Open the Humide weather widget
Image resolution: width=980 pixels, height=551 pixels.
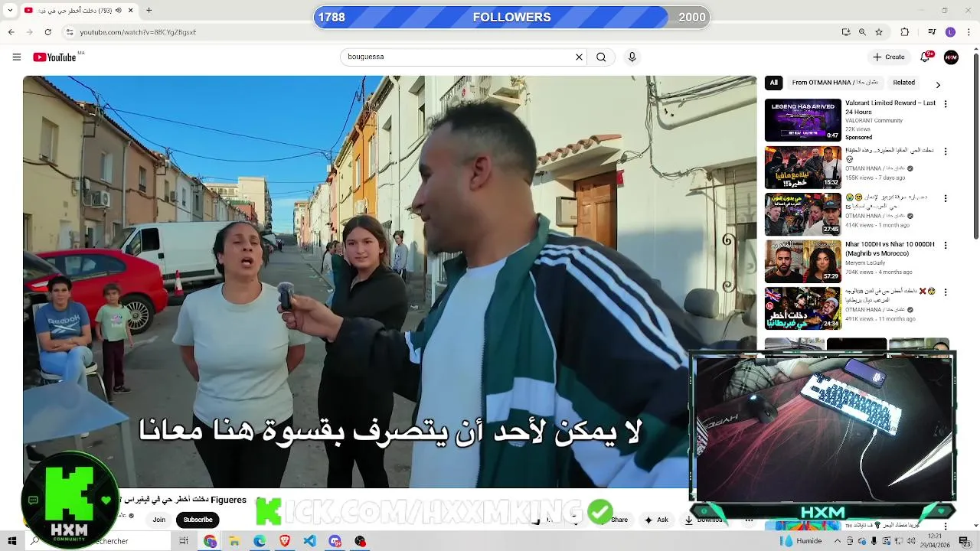coord(801,541)
